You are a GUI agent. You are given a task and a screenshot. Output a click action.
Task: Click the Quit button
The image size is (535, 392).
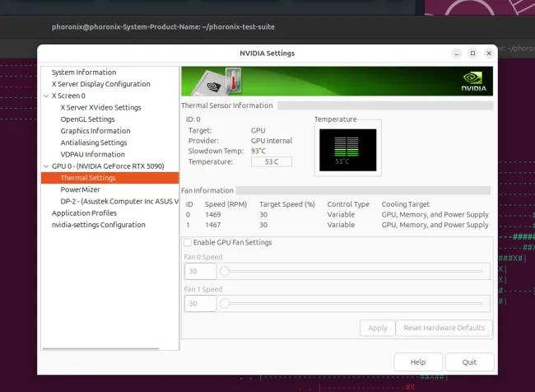[x=469, y=362]
